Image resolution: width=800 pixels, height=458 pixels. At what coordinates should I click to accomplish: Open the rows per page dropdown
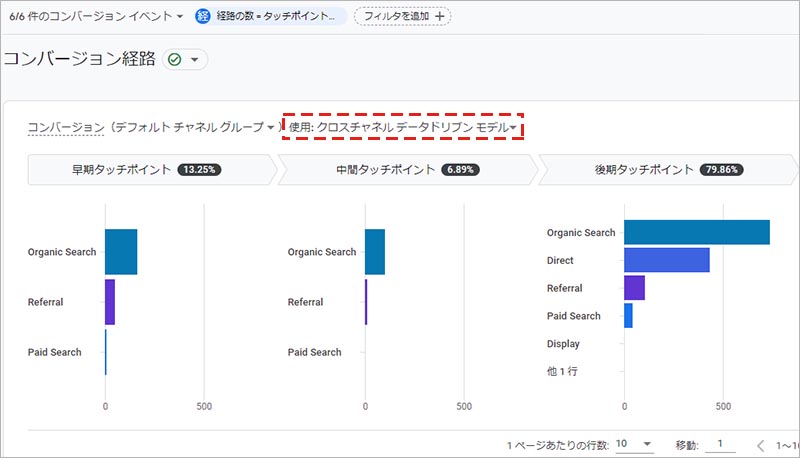click(x=634, y=443)
